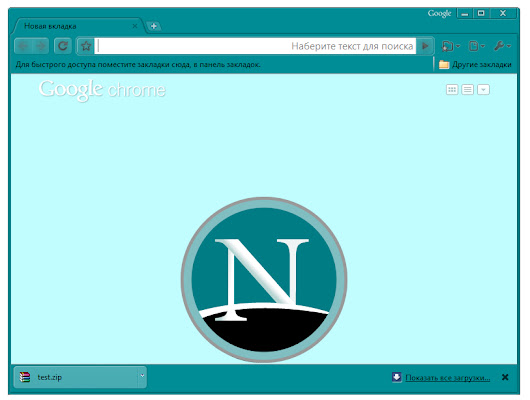Open a new tab with plus button
This screenshot has height=400, width=530.
(x=153, y=26)
